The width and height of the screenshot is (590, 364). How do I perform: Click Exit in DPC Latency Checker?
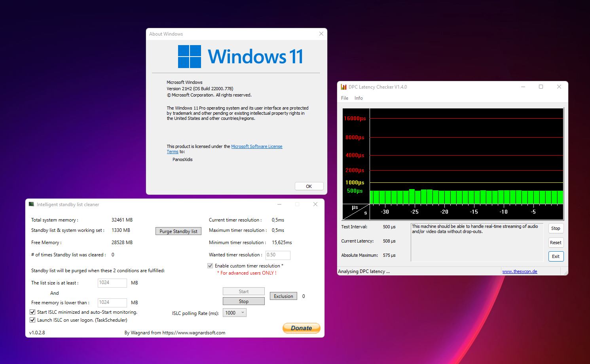tap(556, 256)
